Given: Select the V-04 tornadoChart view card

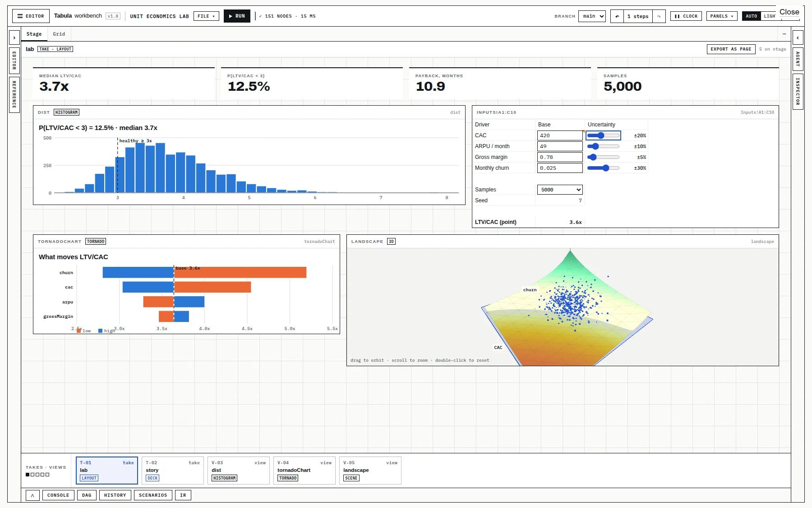Looking at the screenshot, I should [x=304, y=471].
